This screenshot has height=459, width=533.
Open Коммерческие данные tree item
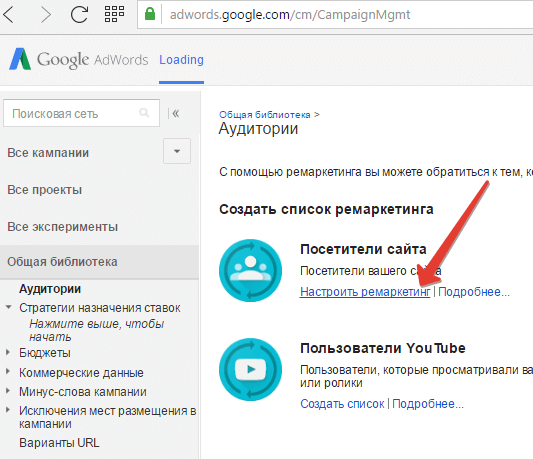click(81, 373)
